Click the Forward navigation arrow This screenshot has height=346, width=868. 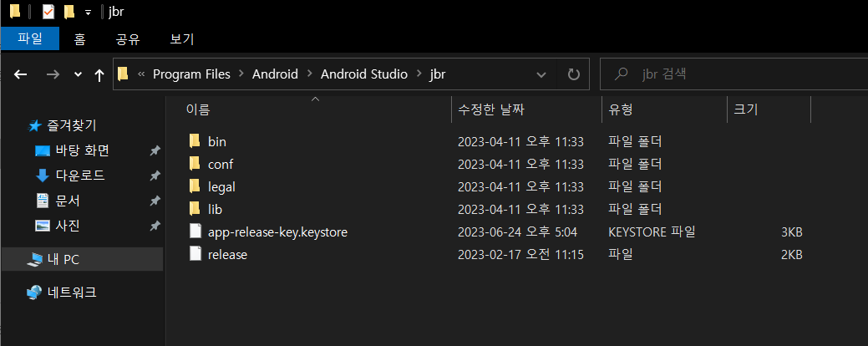[x=53, y=74]
